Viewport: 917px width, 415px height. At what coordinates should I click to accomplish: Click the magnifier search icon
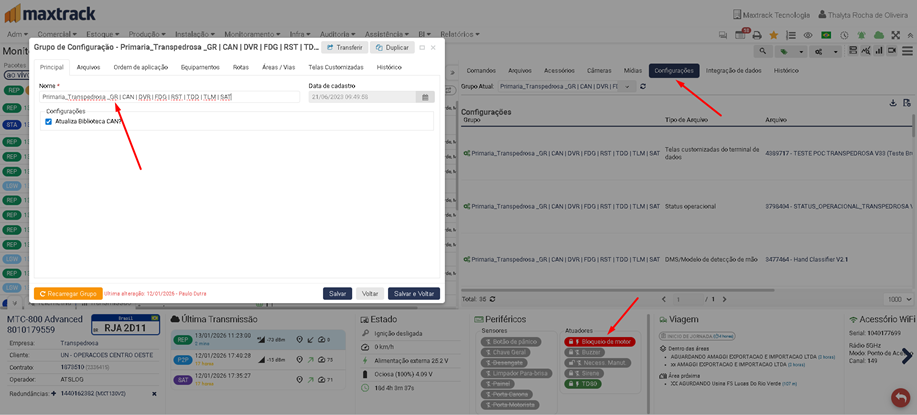click(x=763, y=51)
